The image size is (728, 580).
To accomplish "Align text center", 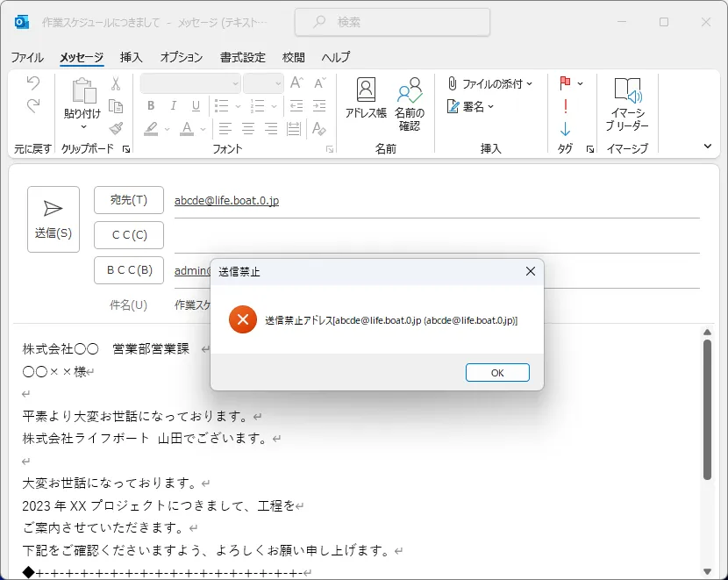I will [x=248, y=129].
